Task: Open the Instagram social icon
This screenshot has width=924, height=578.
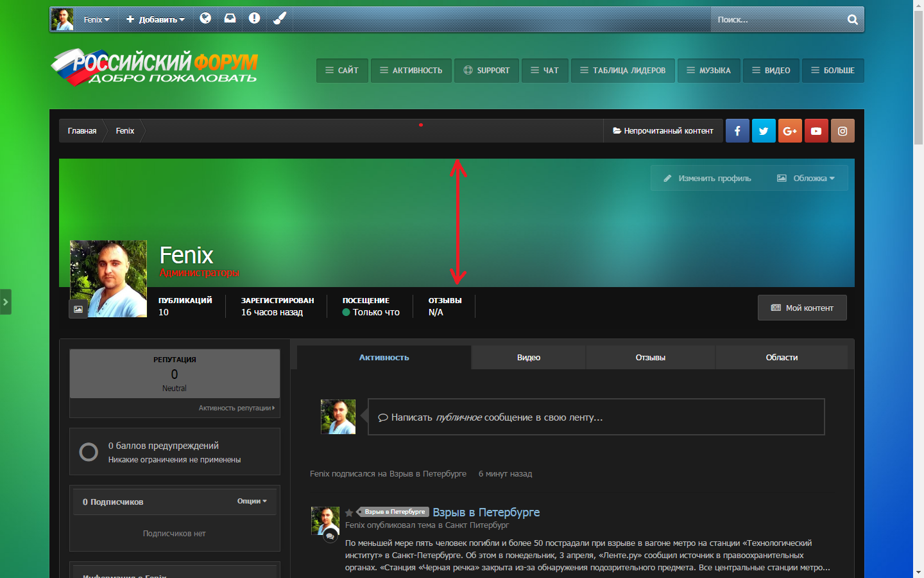Action: (x=843, y=130)
